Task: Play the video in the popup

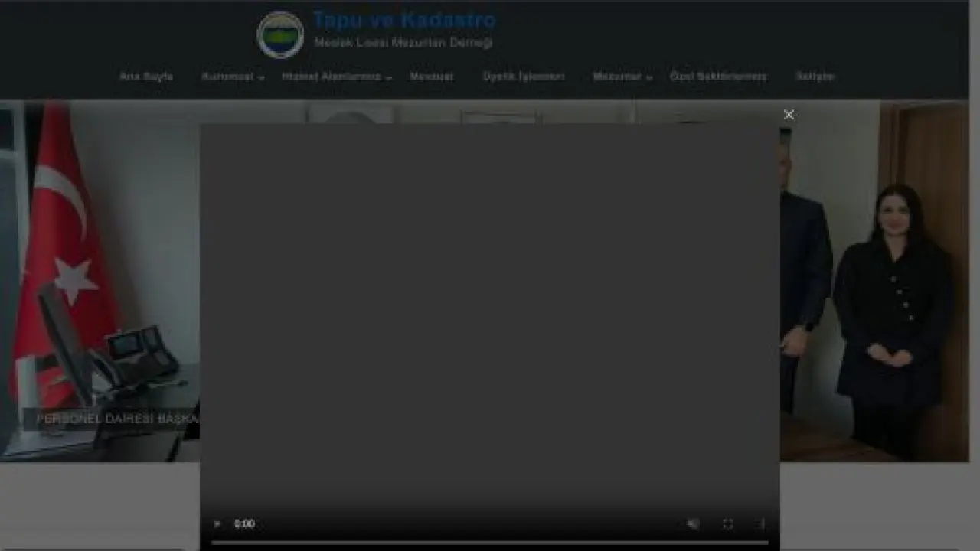Action: 217,524
